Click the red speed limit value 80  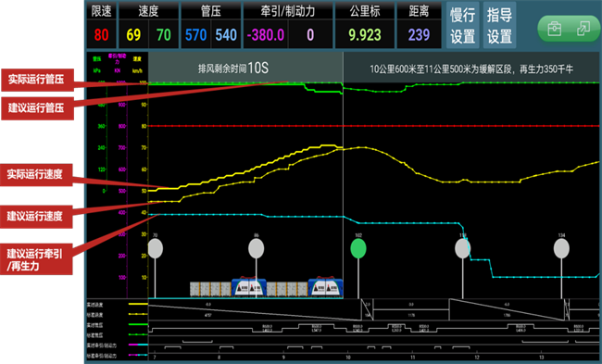click(x=101, y=35)
